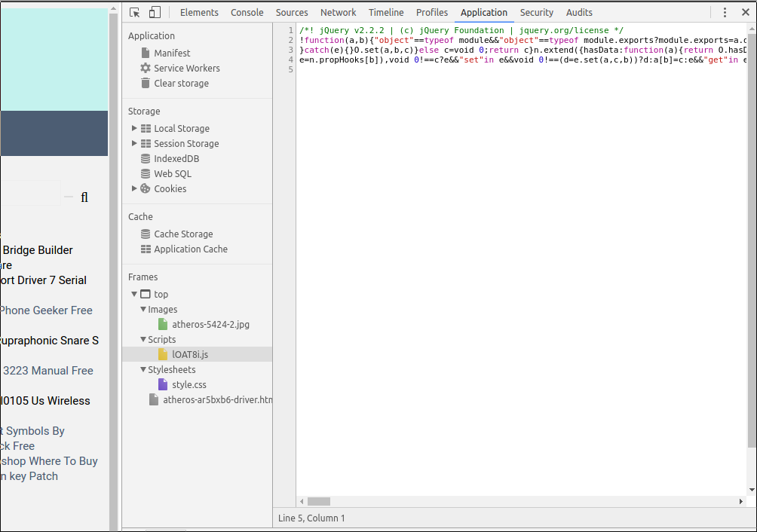
Task: Click the yellow lOAT8i.js script icon
Action: click(x=163, y=354)
